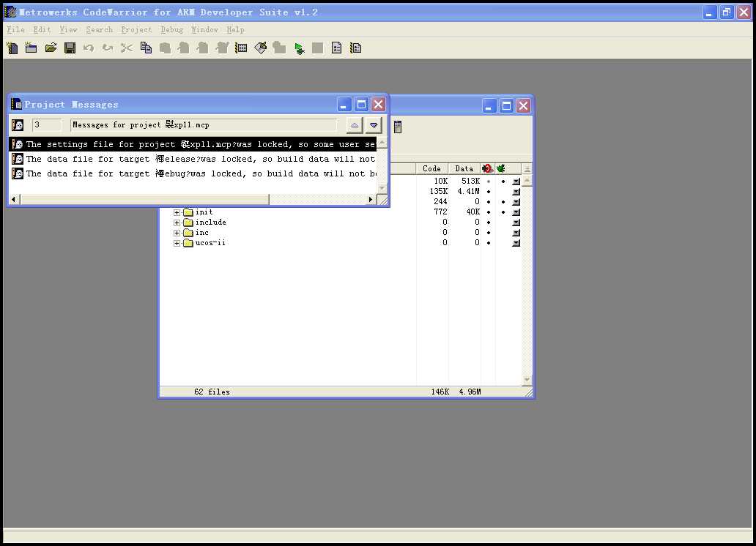Open the File menu
756x546 pixels.
[15, 30]
